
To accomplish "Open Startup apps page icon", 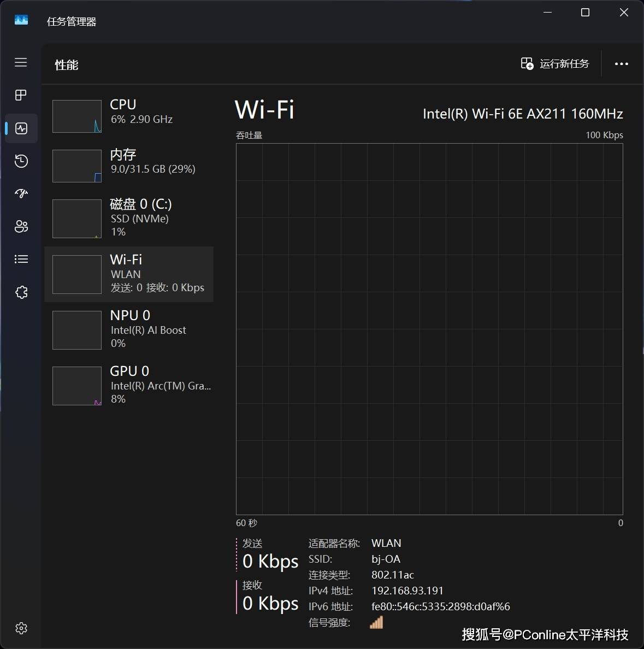I will point(21,193).
